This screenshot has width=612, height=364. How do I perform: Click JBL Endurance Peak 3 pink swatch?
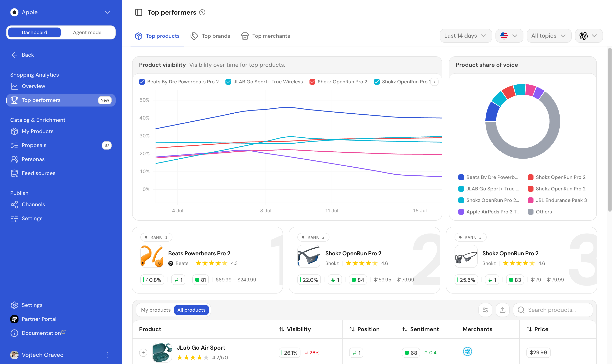coord(530,200)
